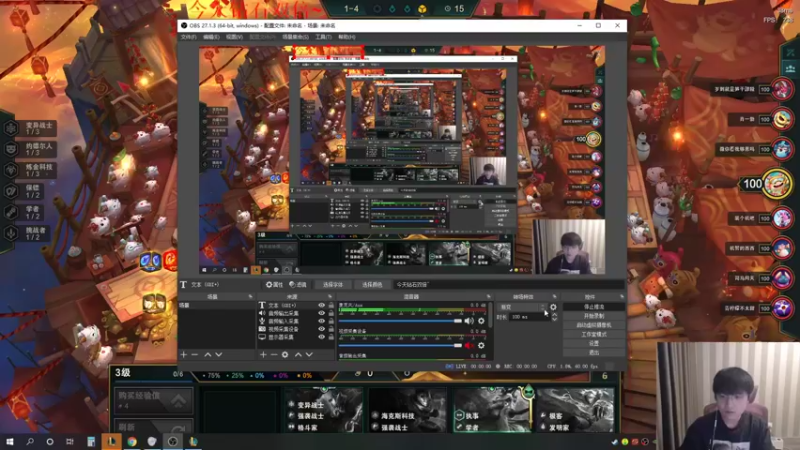Image resolution: width=800 pixels, height=450 pixels.
Task: Adjust transition duration stepper arrows
Action: 554,317
